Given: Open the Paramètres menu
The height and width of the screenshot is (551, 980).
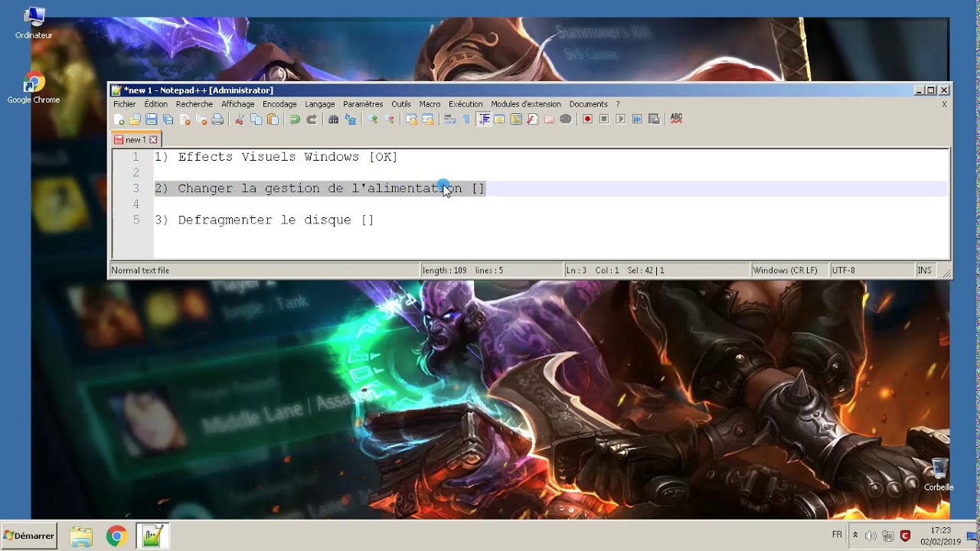Looking at the screenshot, I should click(x=363, y=104).
